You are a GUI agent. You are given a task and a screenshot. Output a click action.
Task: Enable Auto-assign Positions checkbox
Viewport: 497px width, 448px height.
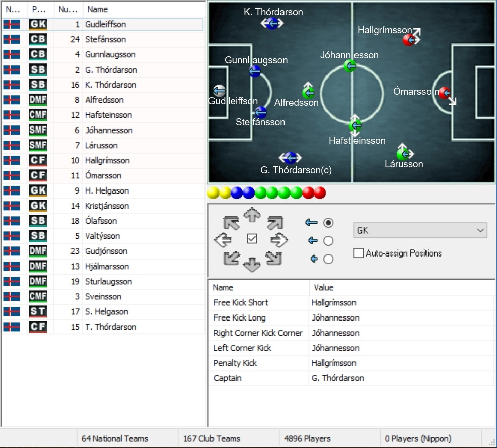[359, 253]
